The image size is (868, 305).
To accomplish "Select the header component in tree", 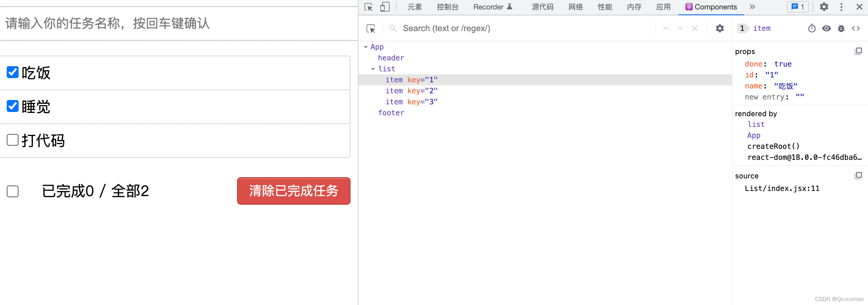I will (x=391, y=58).
